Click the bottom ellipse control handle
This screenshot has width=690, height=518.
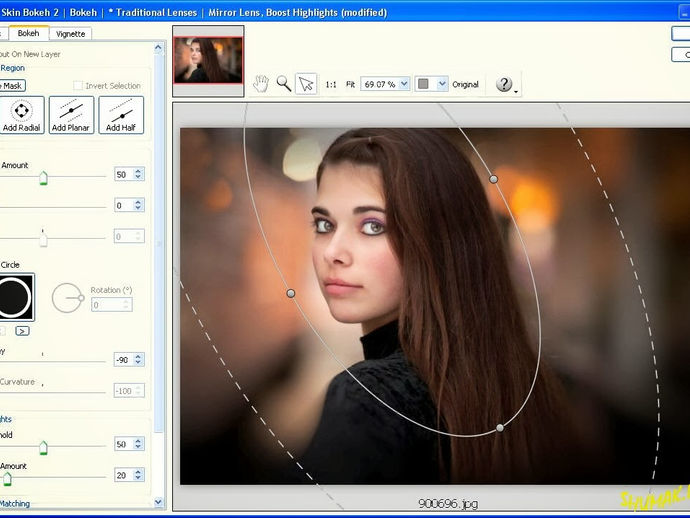tap(500, 428)
